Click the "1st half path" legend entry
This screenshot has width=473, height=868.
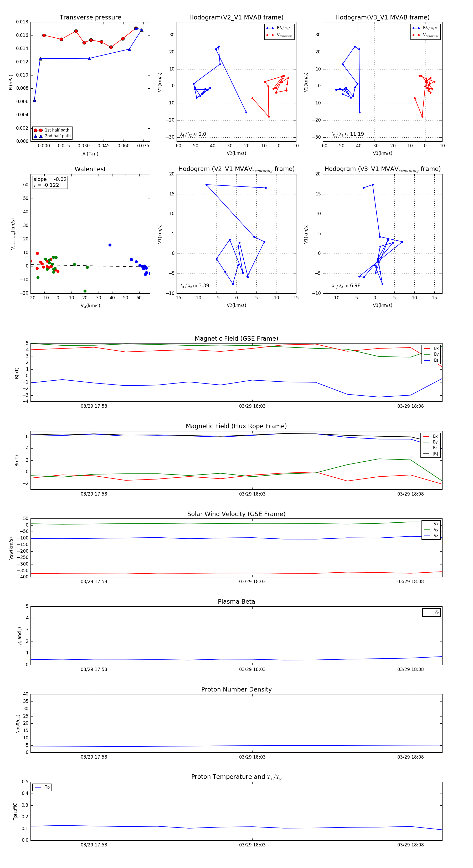tap(52, 130)
